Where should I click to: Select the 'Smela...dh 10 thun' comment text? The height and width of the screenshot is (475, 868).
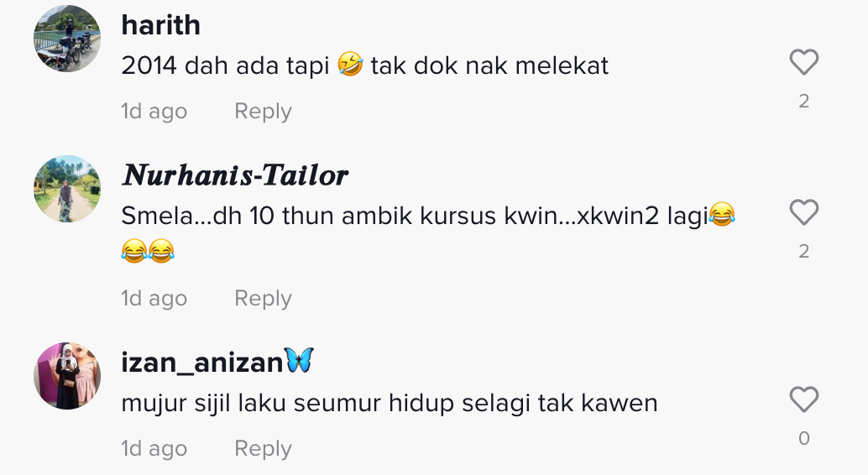coord(428,232)
